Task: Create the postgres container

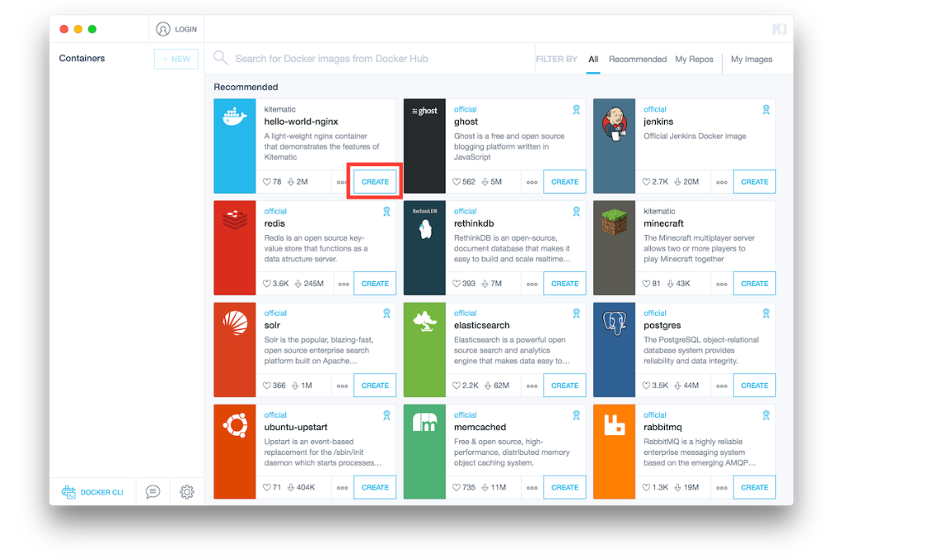Action: [x=754, y=385]
